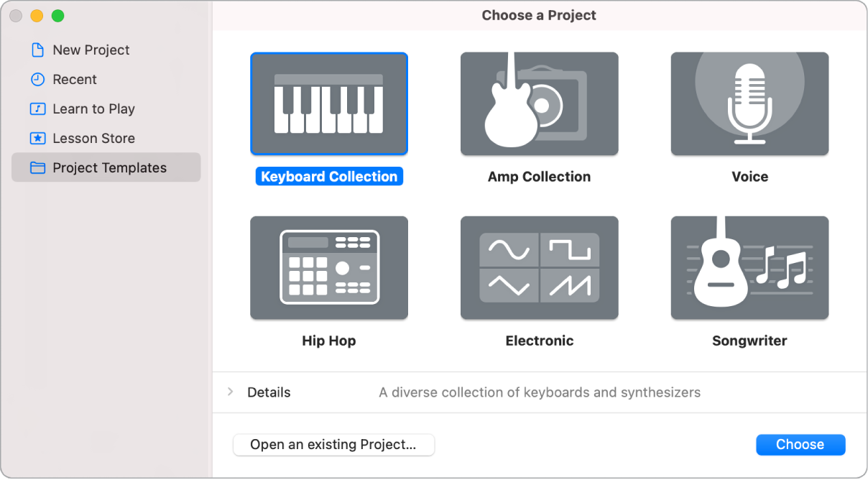Open Lesson Store from the sidebar
This screenshot has height=480, width=868.
coord(93,138)
